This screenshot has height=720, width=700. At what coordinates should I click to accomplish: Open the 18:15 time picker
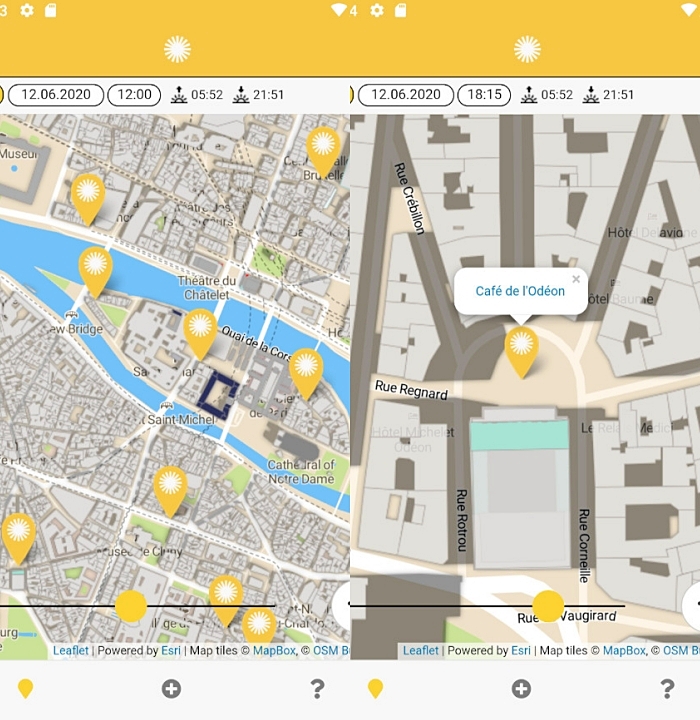point(484,95)
